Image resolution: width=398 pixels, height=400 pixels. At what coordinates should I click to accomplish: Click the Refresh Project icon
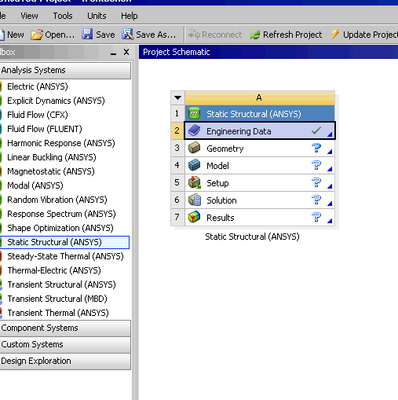tap(255, 35)
